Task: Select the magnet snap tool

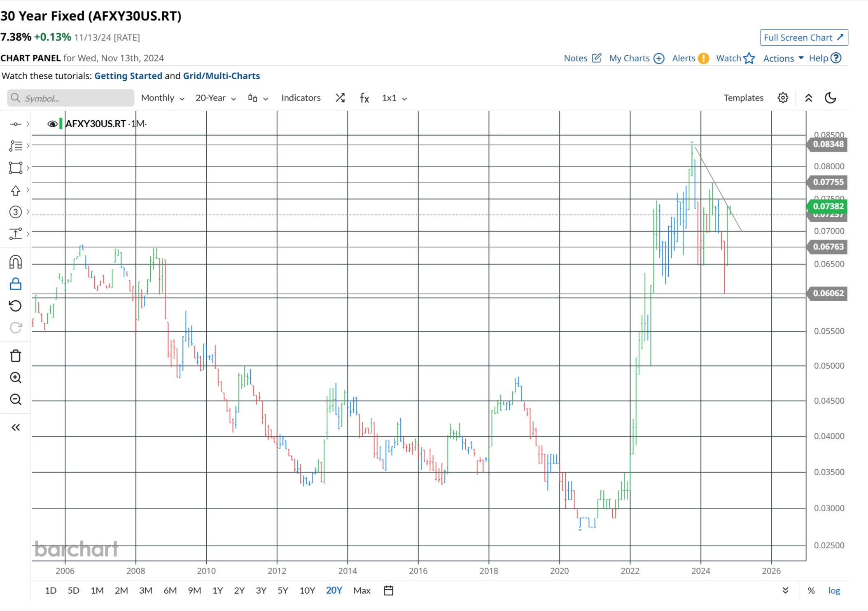Action: pos(16,262)
